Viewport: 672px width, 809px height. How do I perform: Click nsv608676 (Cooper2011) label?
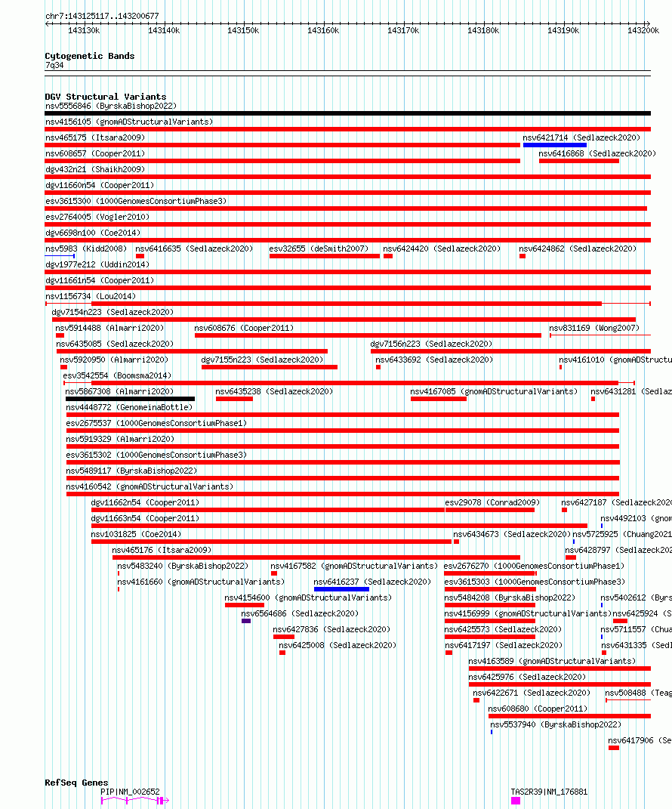click(x=244, y=328)
